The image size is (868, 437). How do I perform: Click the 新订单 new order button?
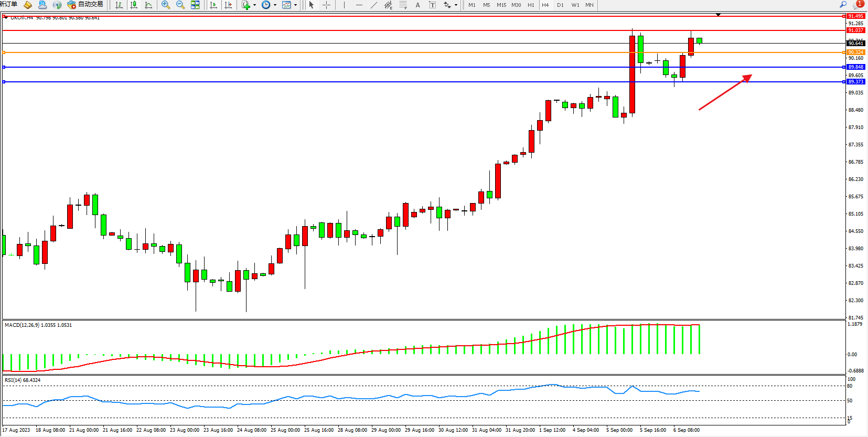pyautogui.click(x=8, y=4)
